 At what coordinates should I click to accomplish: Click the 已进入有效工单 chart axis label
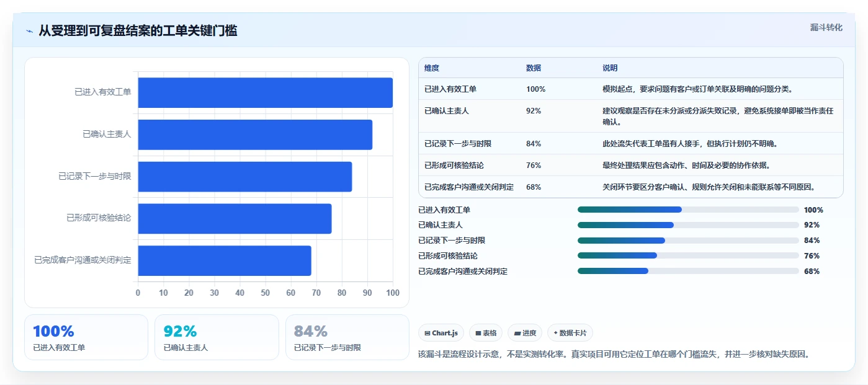pyautogui.click(x=103, y=92)
